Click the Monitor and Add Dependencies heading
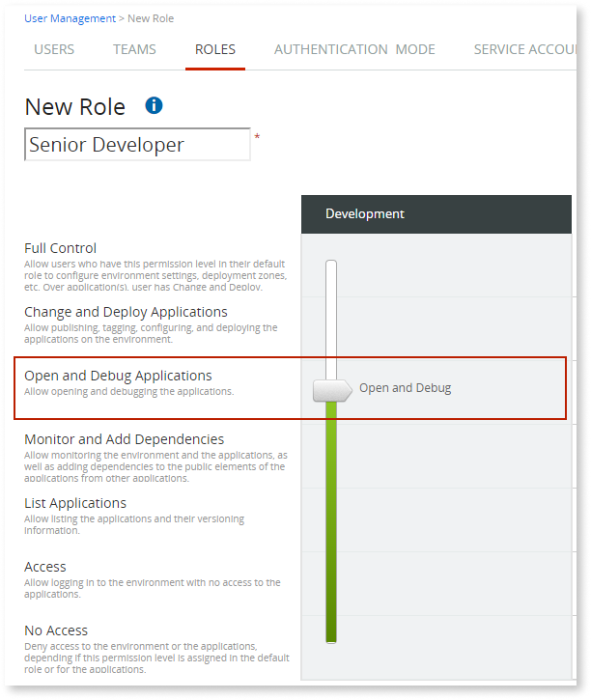Screen dimensions: 591x700 point(125,439)
